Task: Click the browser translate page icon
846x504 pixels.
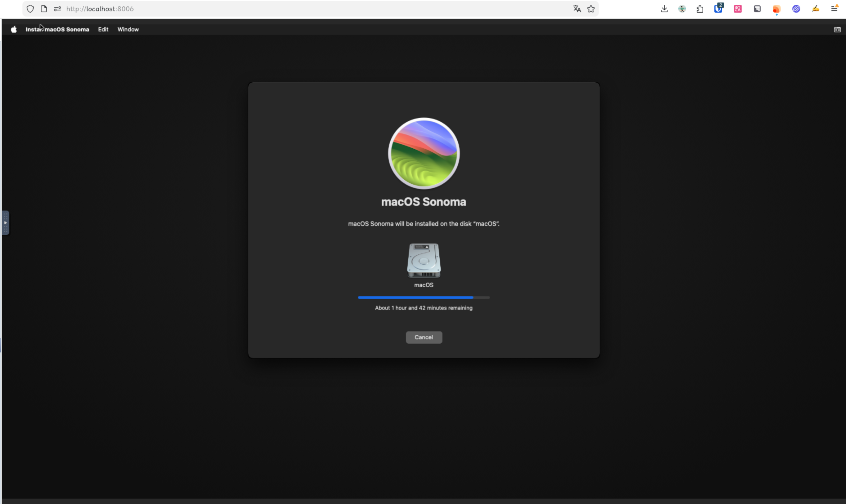Action: pyautogui.click(x=577, y=9)
